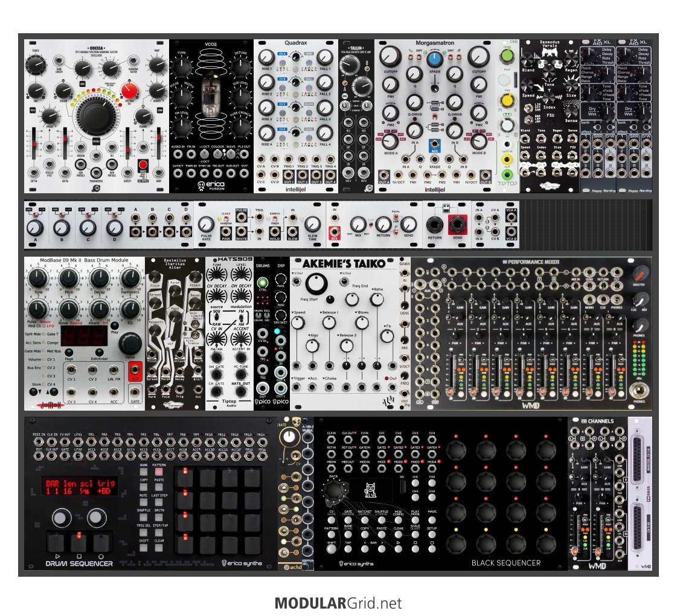Click the green CTRL knob on Pico DRUMS
This screenshot has height=616, width=677.
tap(262, 283)
